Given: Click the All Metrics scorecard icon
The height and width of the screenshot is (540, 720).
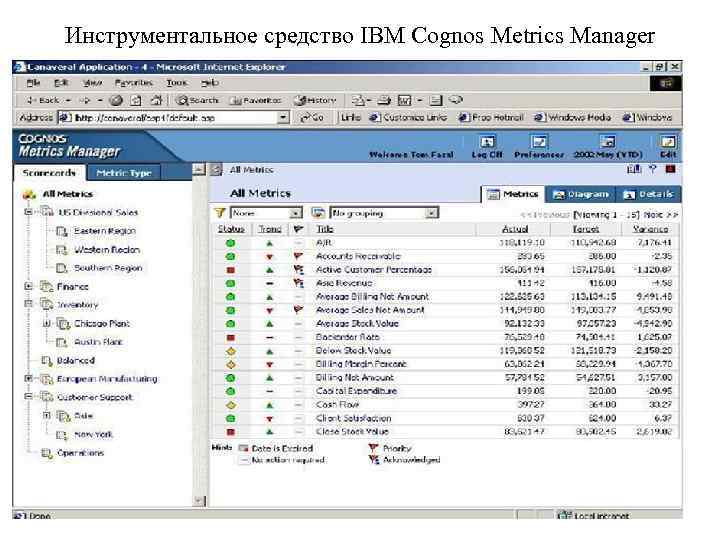Looking at the screenshot, I should click(29, 194).
